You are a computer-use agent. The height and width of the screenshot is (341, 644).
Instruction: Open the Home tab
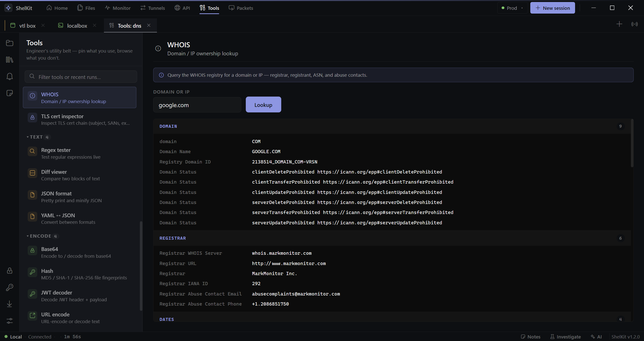(57, 8)
